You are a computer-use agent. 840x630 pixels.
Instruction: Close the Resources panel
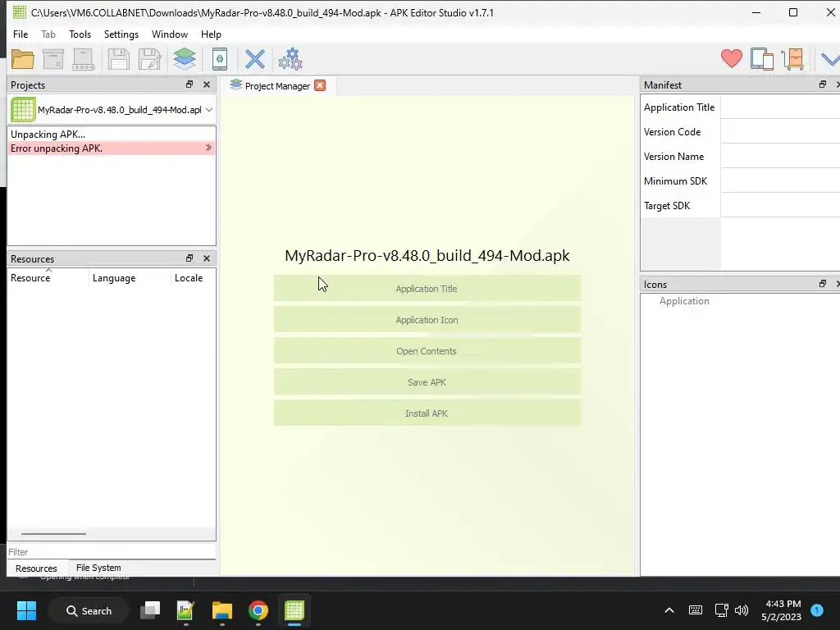pyautogui.click(x=207, y=258)
